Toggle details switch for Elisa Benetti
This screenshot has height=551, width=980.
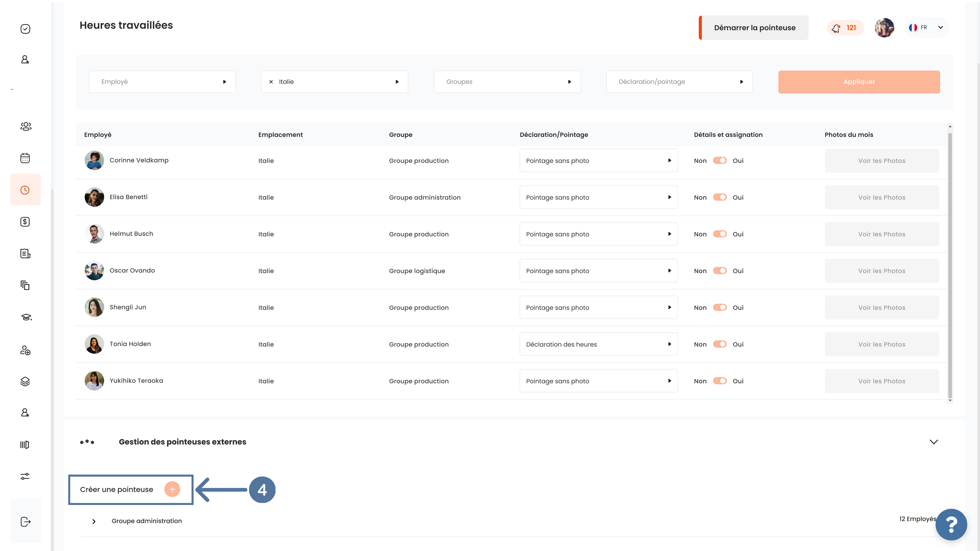pos(720,197)
